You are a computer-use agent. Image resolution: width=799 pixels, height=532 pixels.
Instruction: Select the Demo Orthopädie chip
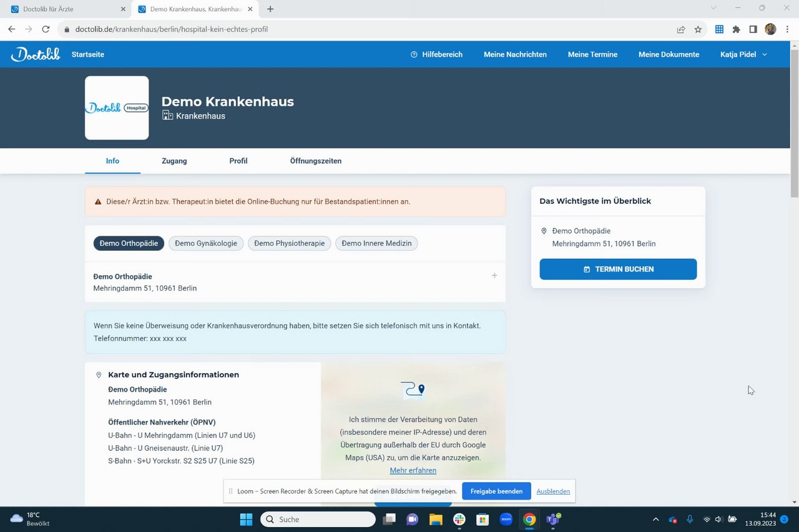[129, 243]
